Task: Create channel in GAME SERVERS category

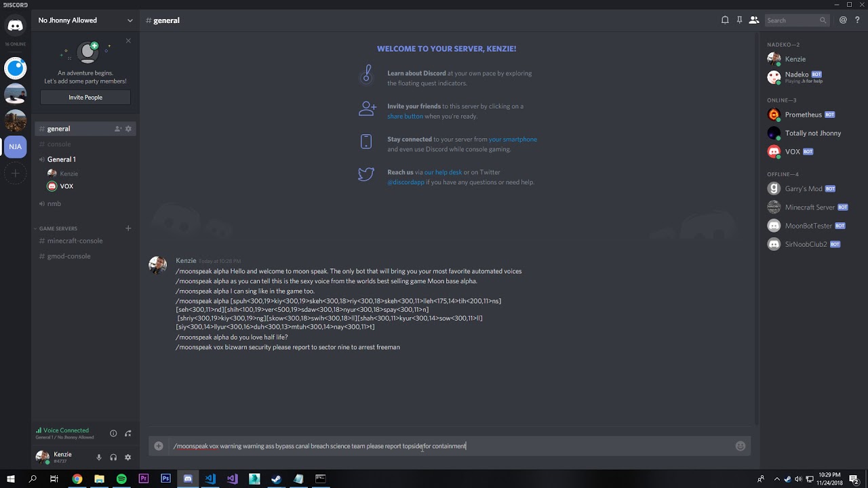Action: (x=128, y=228)
